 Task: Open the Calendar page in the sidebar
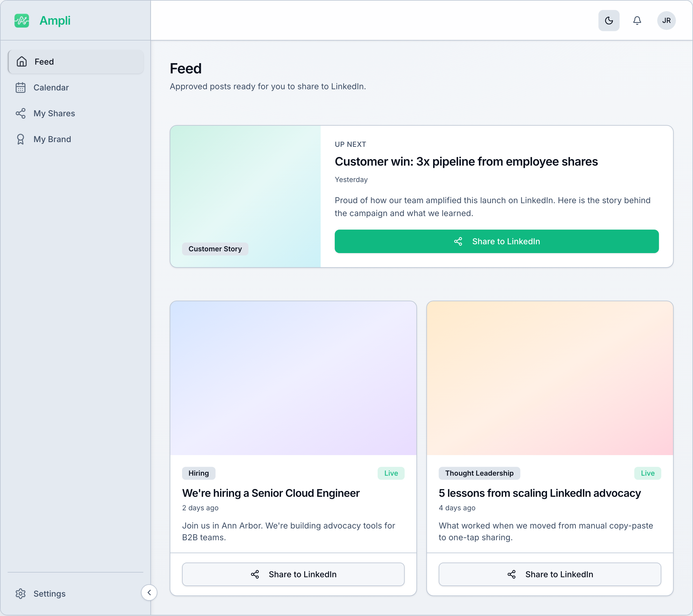(75, 87)
